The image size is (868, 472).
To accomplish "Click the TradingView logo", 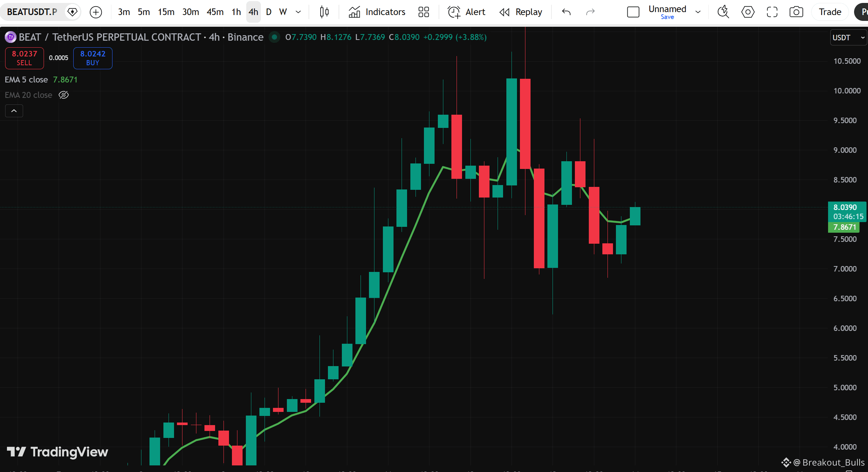I will click(x=58, y=452).
